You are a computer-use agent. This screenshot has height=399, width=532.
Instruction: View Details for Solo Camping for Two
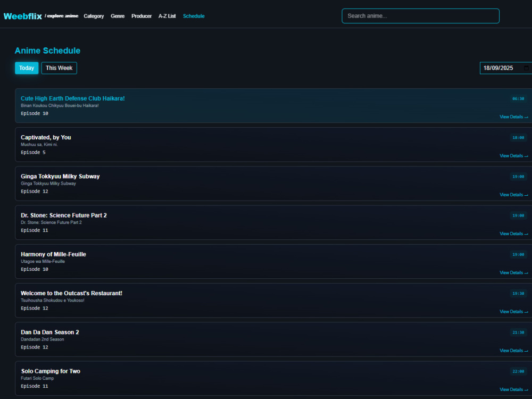(x=514, y=389)
